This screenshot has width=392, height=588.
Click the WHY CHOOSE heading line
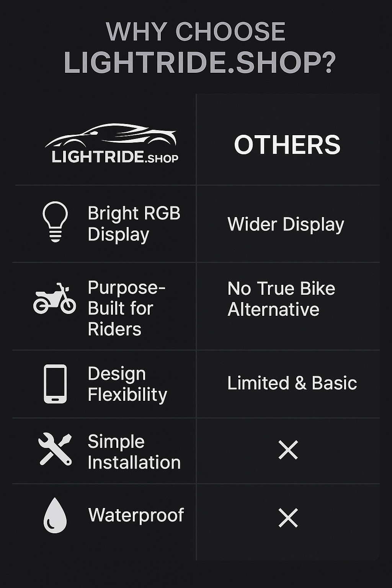[196, 31]
